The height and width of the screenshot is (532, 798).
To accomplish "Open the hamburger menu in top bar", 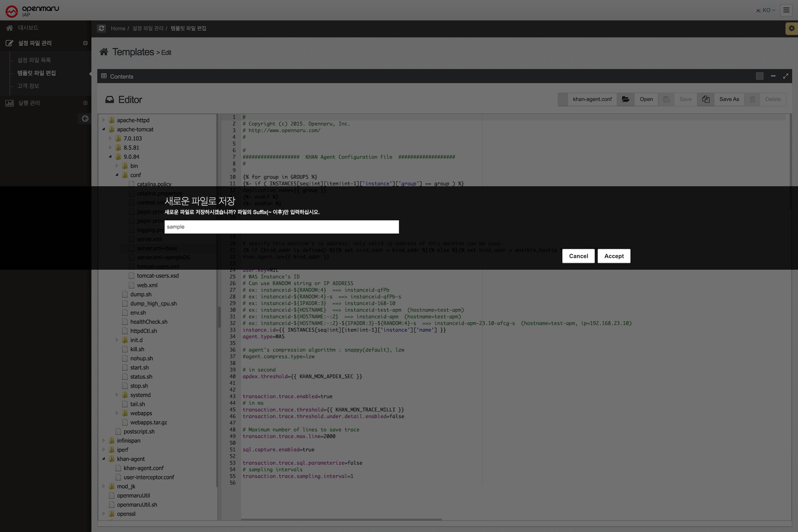I will coord(786,10).
